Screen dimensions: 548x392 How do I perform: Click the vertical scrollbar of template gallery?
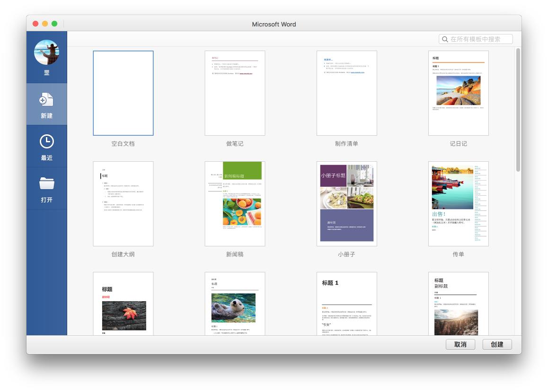[x=518, y=110]
